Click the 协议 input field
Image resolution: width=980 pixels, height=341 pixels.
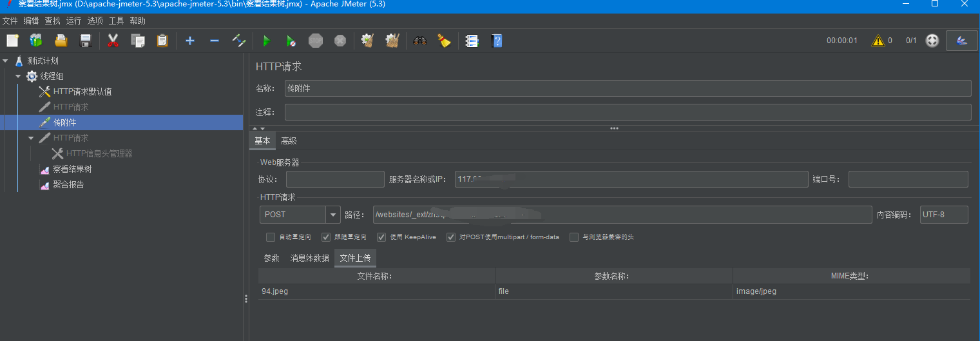pos(335,179)
